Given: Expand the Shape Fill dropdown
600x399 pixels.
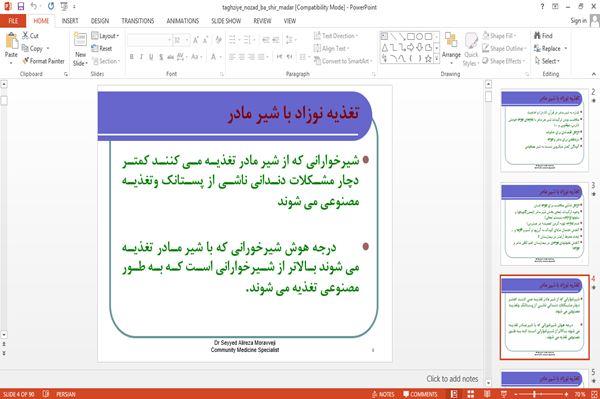Looking at the screenshot, I should pyautogui.click(x=499, y=36).
